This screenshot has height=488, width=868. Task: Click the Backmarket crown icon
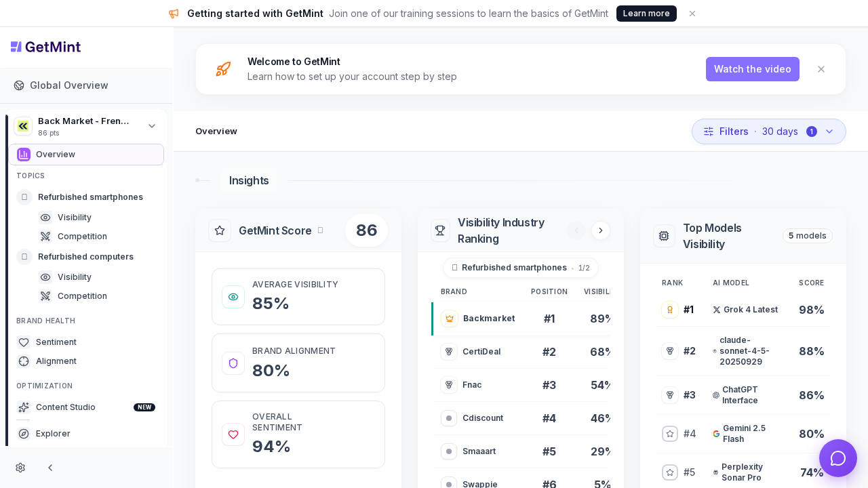coord(450,319)
